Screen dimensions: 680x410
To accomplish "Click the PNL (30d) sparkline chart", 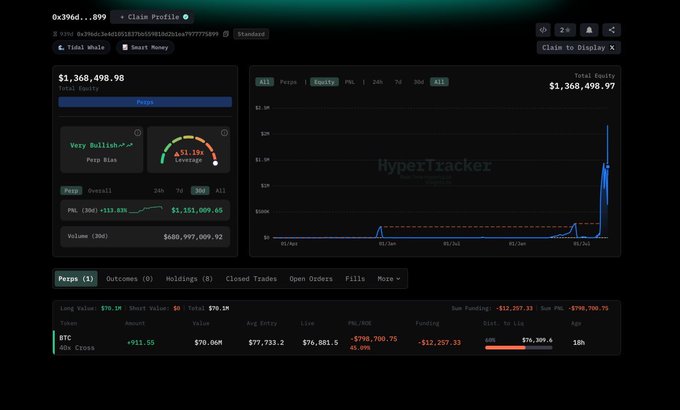I will (146, 210).
